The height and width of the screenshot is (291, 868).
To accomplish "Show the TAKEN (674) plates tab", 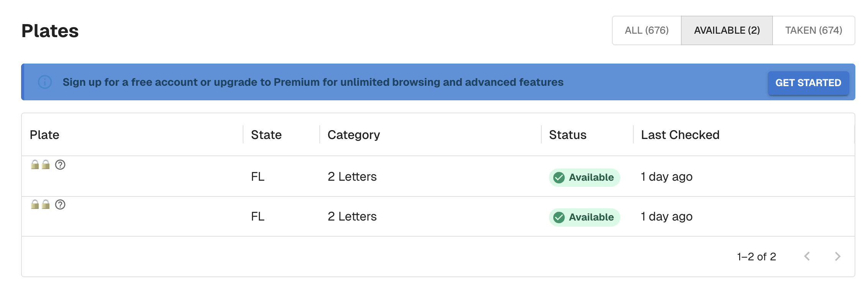I will (814, 30).
